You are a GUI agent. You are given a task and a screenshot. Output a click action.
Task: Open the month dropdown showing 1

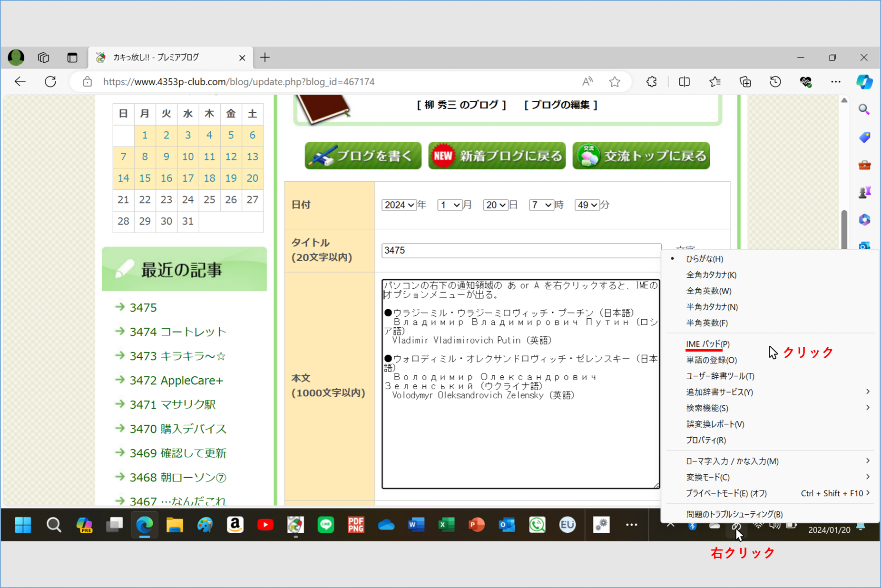coord(450,205)
